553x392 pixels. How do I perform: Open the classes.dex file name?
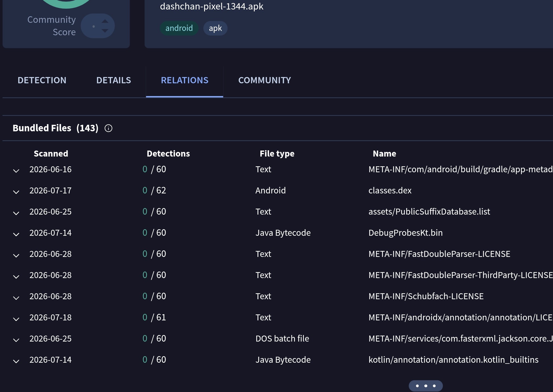[x=390, y=190]
